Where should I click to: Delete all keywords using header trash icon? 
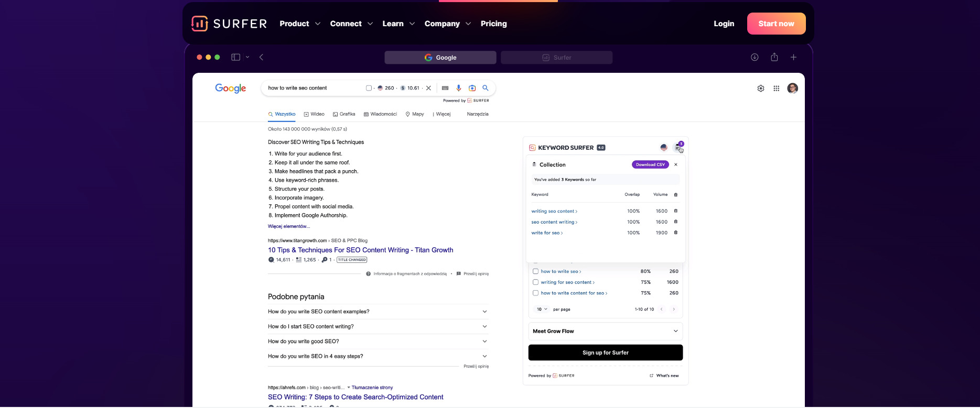[676, 195]
